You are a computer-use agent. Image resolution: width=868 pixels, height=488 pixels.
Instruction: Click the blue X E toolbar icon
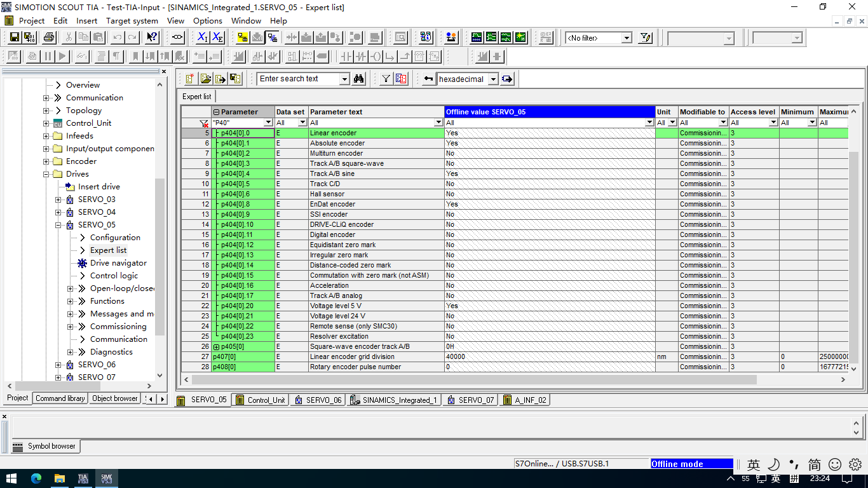(217, 37)
